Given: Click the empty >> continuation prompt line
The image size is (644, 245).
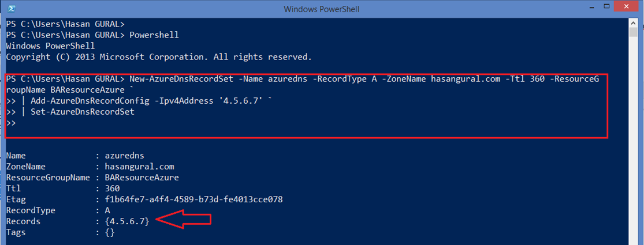Looking at the screenshot, I should click(11, 123).
